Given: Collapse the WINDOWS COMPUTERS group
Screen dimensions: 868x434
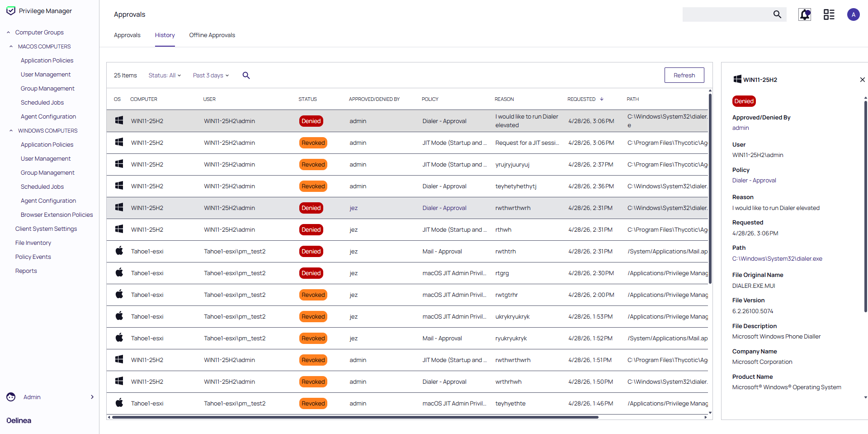Looking at the screenshot, I should point(11,131).
